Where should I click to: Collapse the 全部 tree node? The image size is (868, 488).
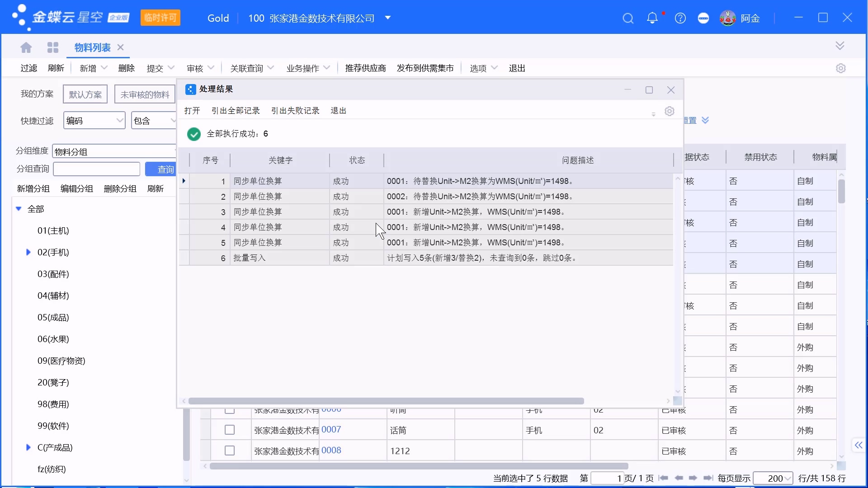tap(19, 209)
